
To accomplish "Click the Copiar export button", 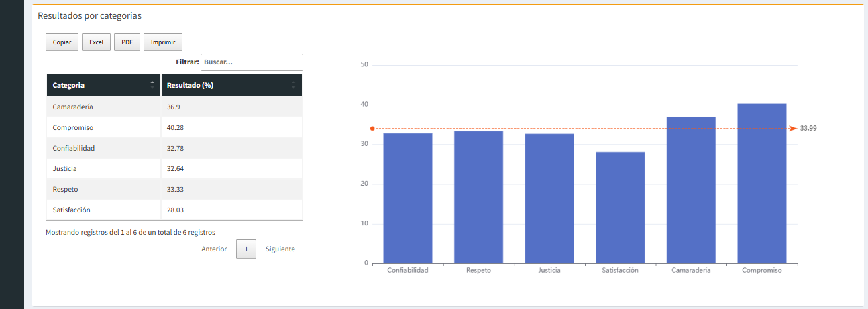I will point(62,42).
